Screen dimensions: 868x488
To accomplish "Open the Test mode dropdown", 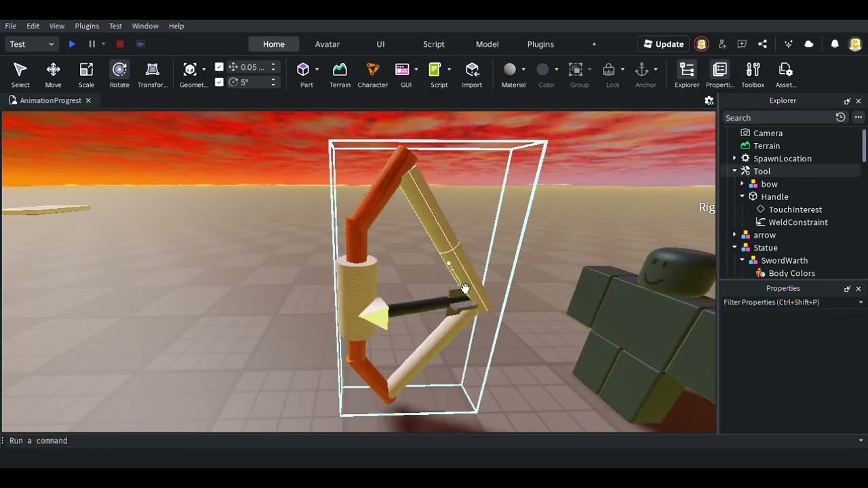I will tap(32, 44).
